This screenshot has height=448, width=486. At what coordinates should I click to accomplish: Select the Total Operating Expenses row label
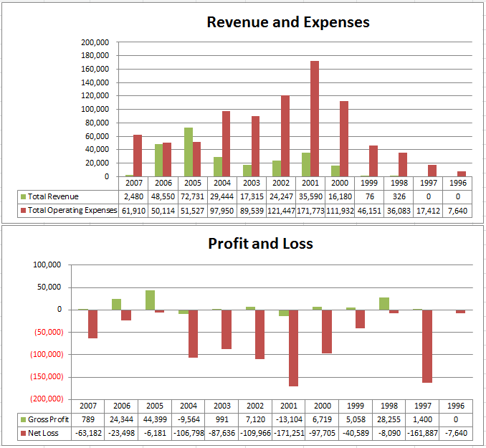click(72, 210)
